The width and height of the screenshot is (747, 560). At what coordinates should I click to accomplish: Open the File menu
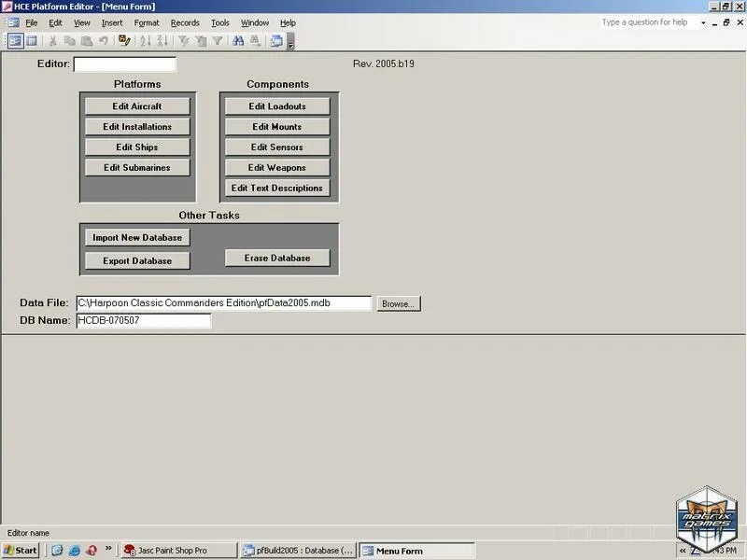32,22
